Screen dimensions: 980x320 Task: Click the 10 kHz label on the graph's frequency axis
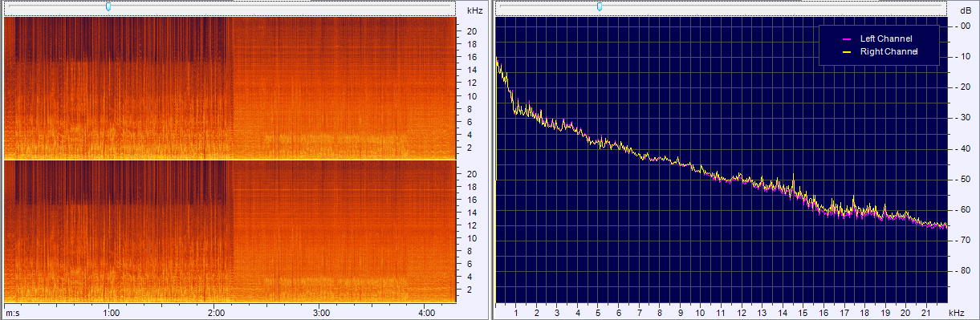click(x=701, y=312)
